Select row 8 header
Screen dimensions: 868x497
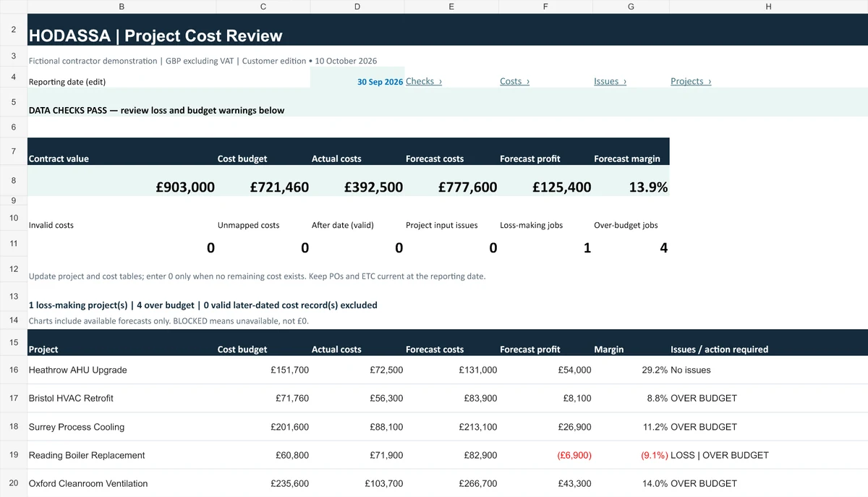pos(13,180)
